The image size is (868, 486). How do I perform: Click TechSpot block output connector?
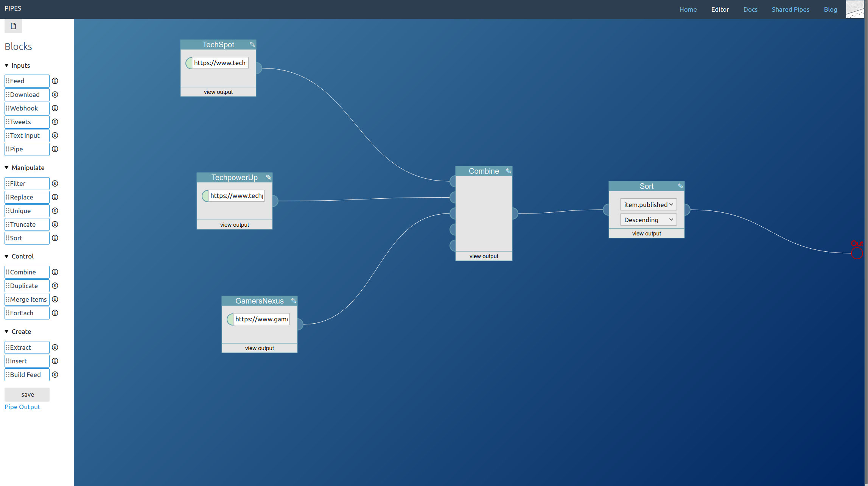tap(259, 68)
